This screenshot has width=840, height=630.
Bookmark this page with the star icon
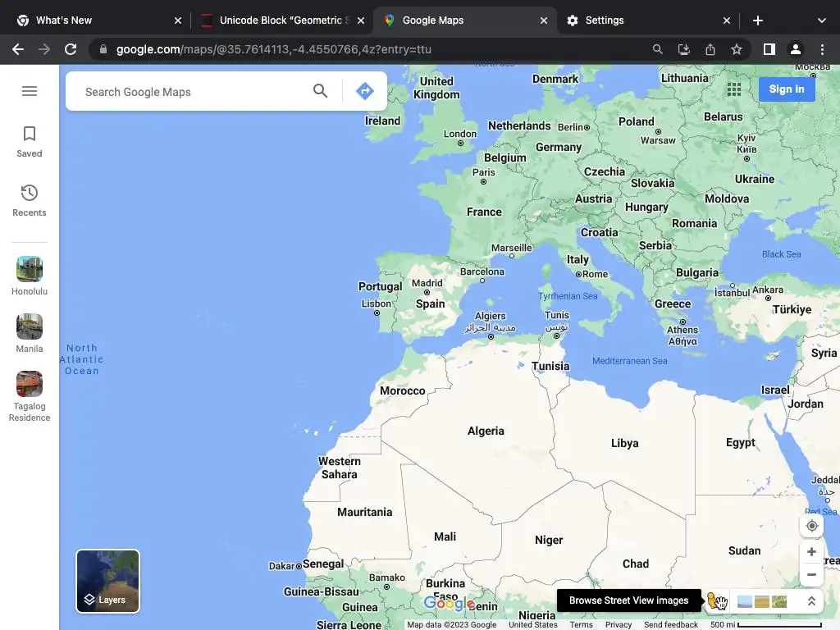tap(736, 49)
